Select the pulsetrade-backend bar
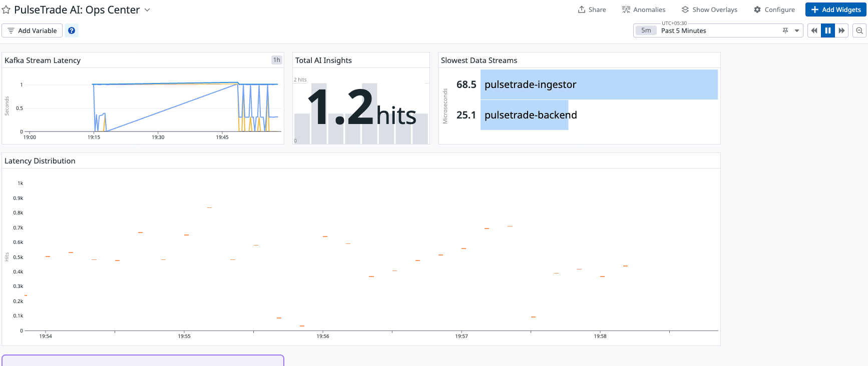The height and width of the screenshot is (366, 868). tap(524, 115)
